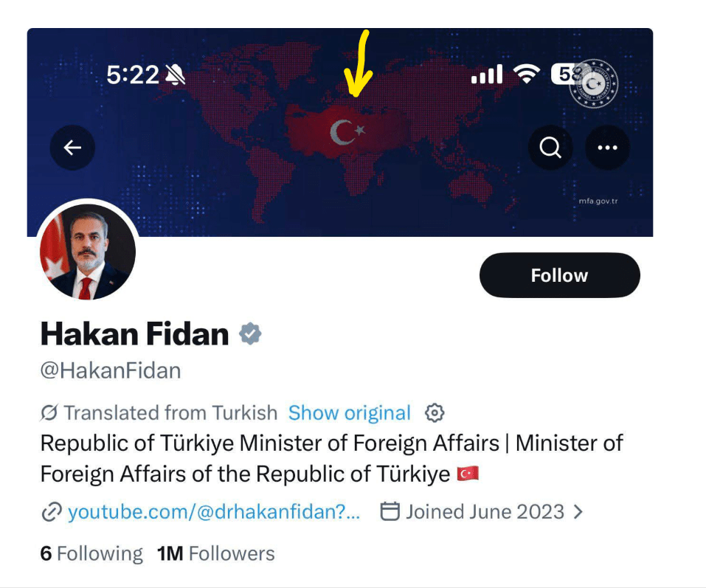Expand the chevron after Joined June 2023
Screen dimensions: 706x588
(578, 512)
